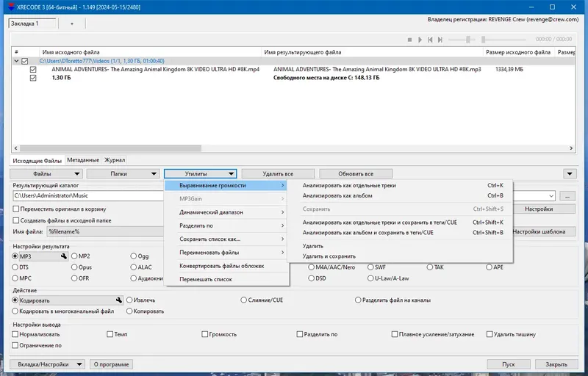Click the stop playback icon
Screen dimensions: 588x376
(x=409, y=40)
